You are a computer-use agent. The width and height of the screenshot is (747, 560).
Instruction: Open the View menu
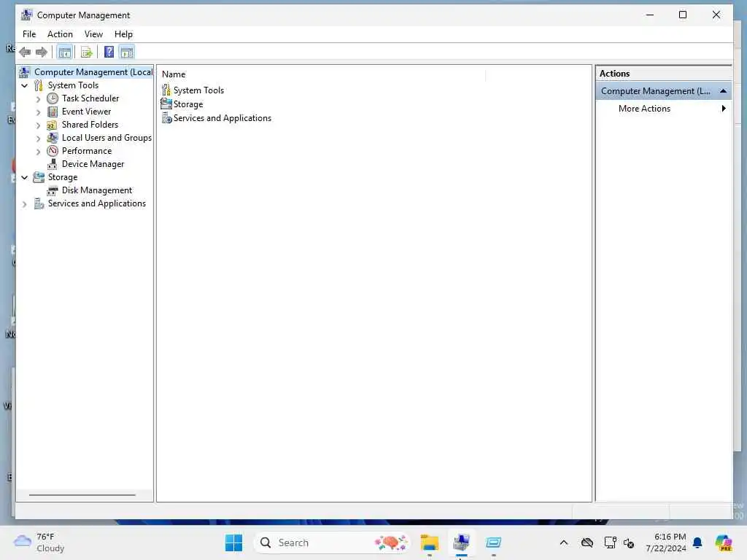tap(93, 34)
